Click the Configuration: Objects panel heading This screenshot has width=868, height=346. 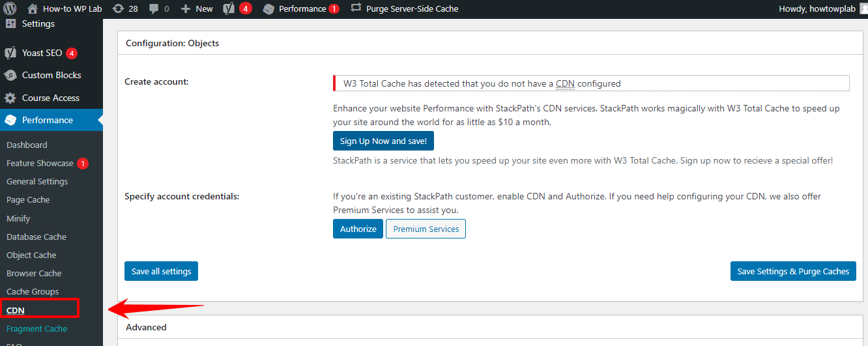click(172, 43)
